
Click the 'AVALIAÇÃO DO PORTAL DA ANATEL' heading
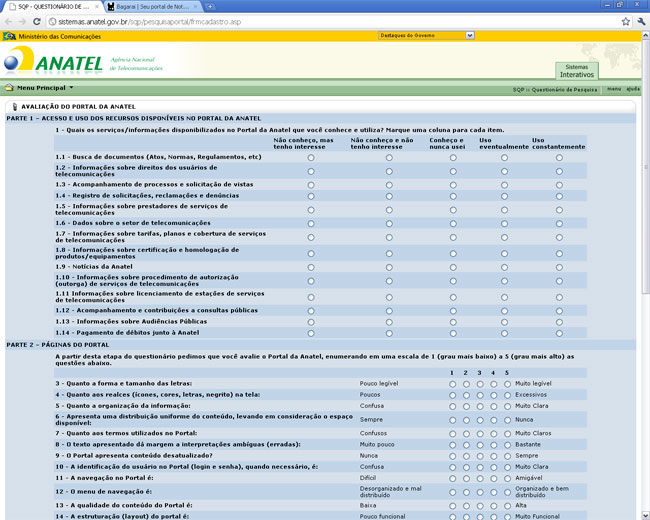[78, 107]
